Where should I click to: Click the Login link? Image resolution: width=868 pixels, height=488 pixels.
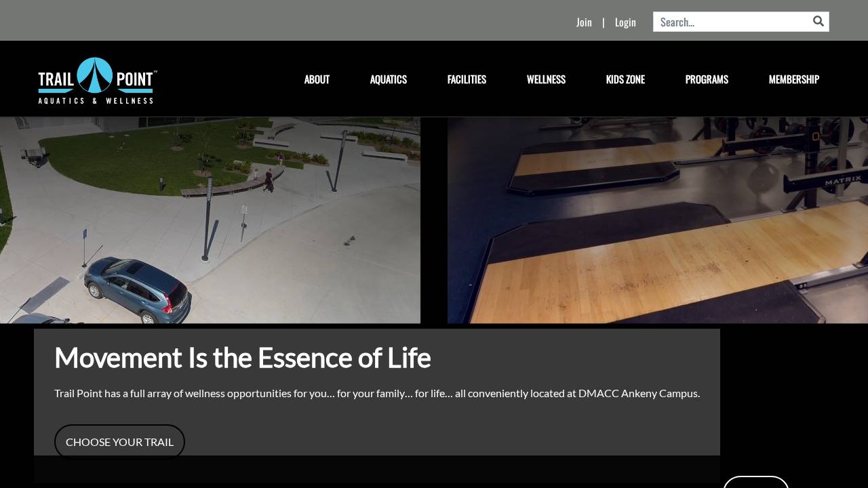click(x=625, y=22)
